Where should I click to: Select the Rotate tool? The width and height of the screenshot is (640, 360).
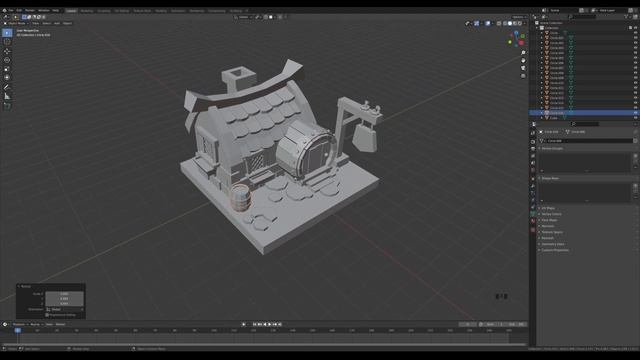click(x=7, y=60)
